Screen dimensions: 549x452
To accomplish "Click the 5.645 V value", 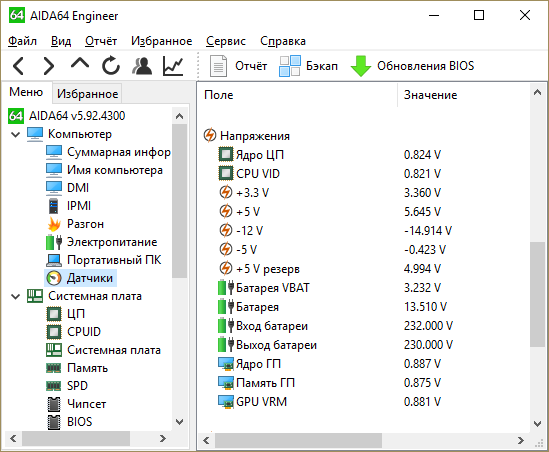I will pyautogui.click(x=422, y=212).
